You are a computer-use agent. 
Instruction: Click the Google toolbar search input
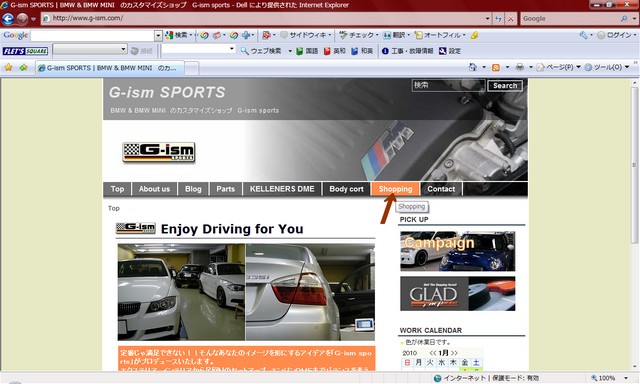pos(93,36)
